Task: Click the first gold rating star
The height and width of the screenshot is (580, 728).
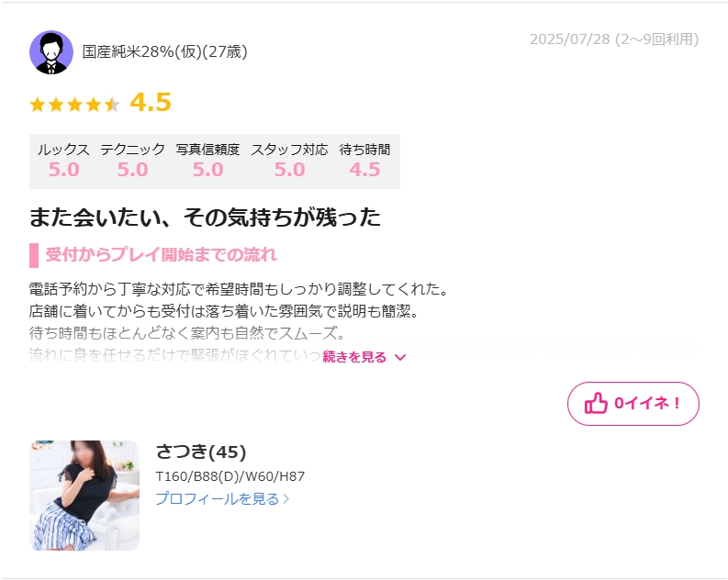Action: (x=37, y=105)
